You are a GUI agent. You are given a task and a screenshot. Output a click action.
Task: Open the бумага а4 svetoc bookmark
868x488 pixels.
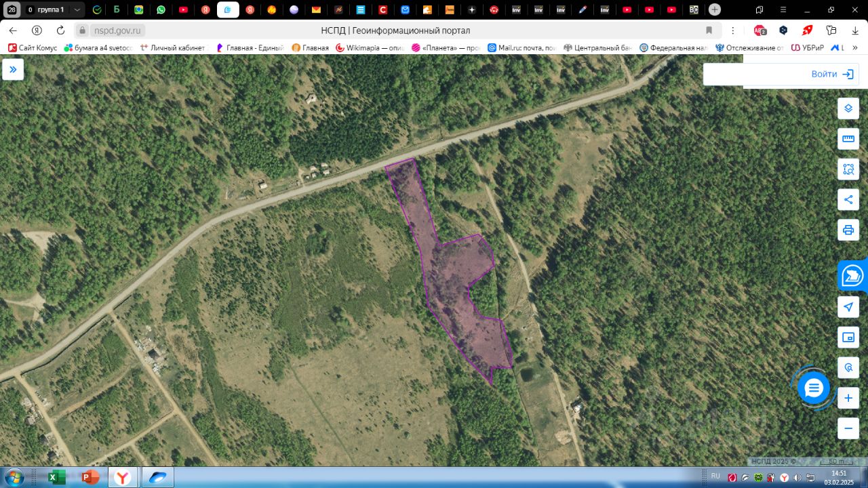tap(98, 48)
